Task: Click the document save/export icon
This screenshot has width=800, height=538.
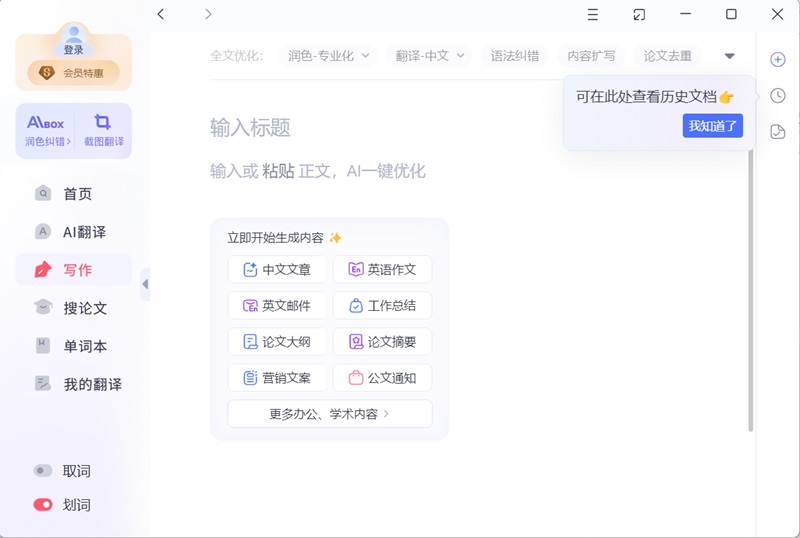Action: click(778, 132)
